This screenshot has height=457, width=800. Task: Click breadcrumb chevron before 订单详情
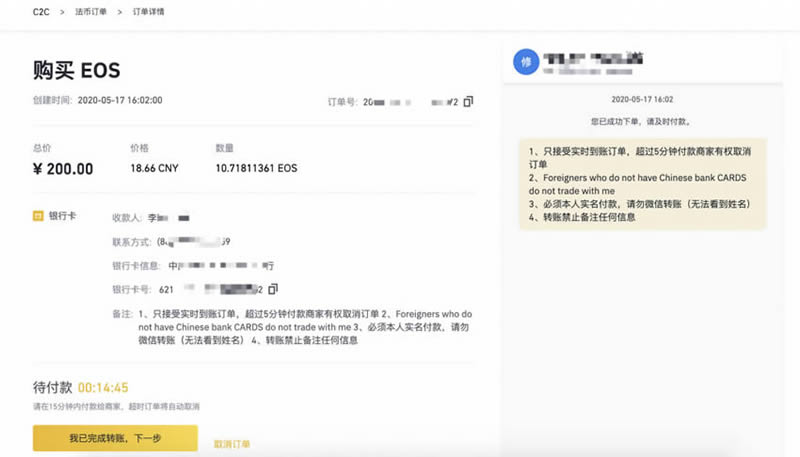click(121, 13)
